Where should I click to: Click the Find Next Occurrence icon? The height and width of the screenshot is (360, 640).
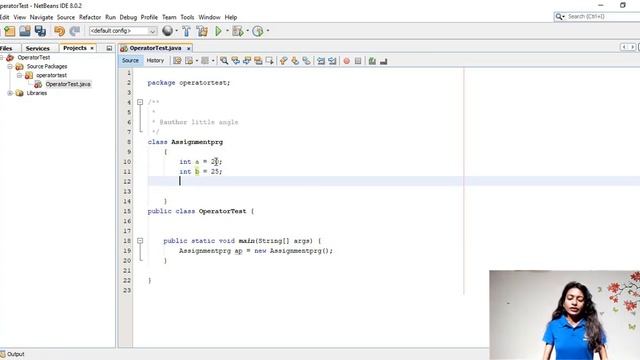pyautogui.click(x=247, y=61)
